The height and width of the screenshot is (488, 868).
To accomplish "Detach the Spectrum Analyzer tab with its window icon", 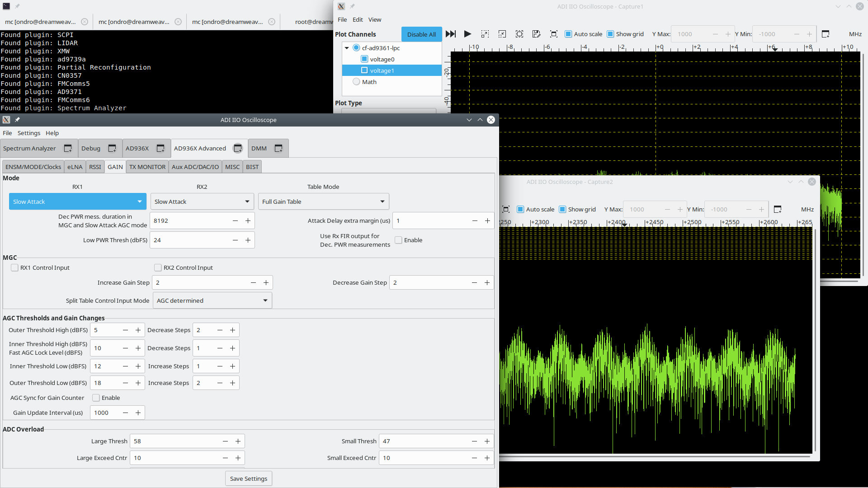I will click(x=68, y=148).
